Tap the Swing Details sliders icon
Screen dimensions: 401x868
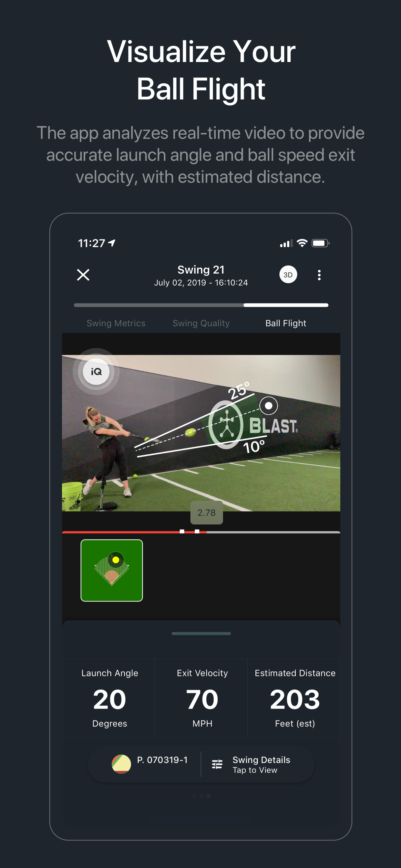pyautogui.click(x=217, y=764)
